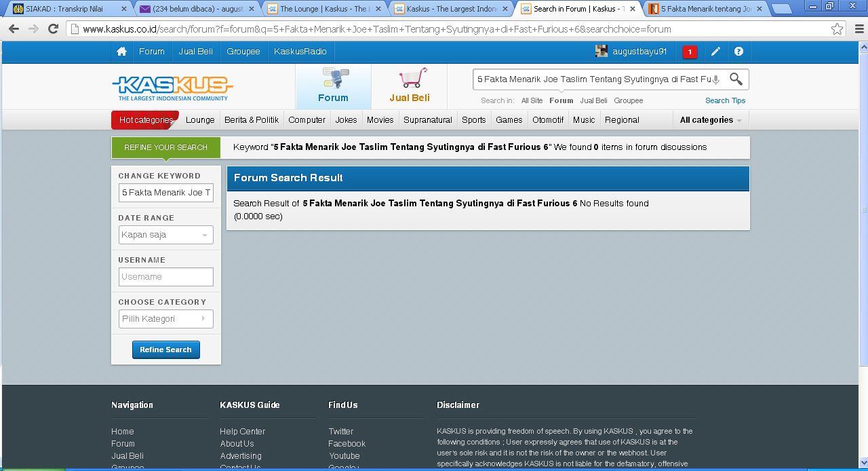868x471 pixels.
Task: Open the Supranatural category
Action: click(427, 120)
